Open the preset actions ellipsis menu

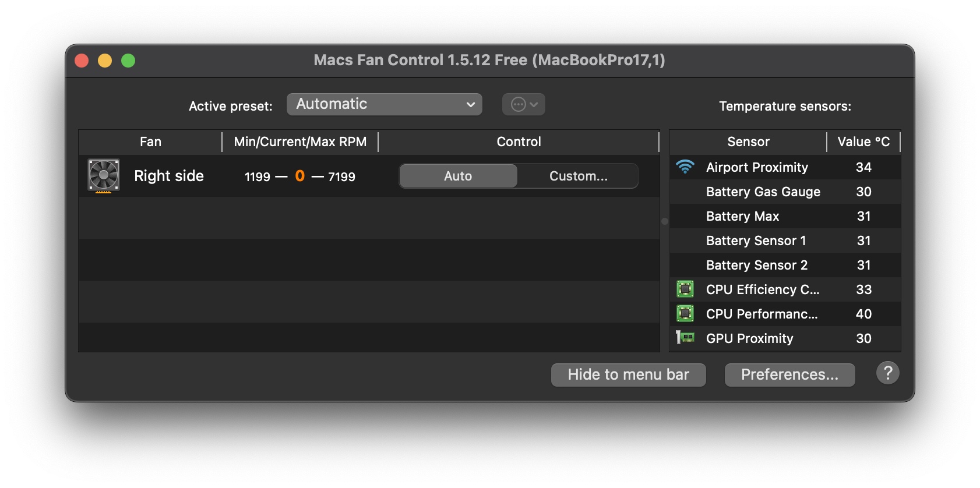point(524,104)
